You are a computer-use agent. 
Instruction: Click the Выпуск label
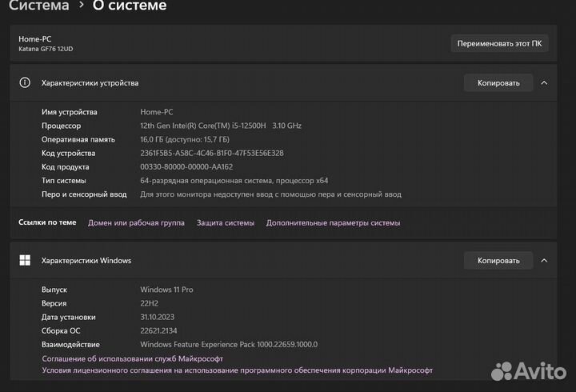coord(54,290)
